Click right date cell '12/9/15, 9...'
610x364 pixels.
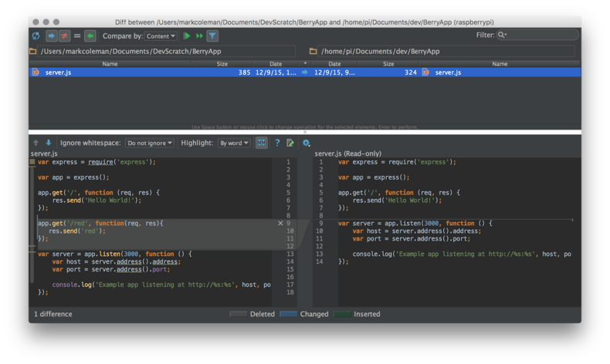(x=334, y=72)
